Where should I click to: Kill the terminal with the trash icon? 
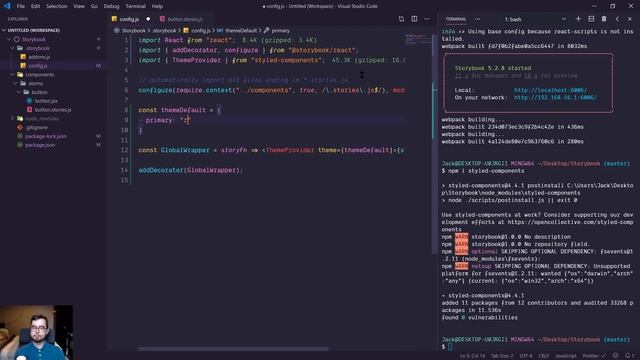pos(604,19)
